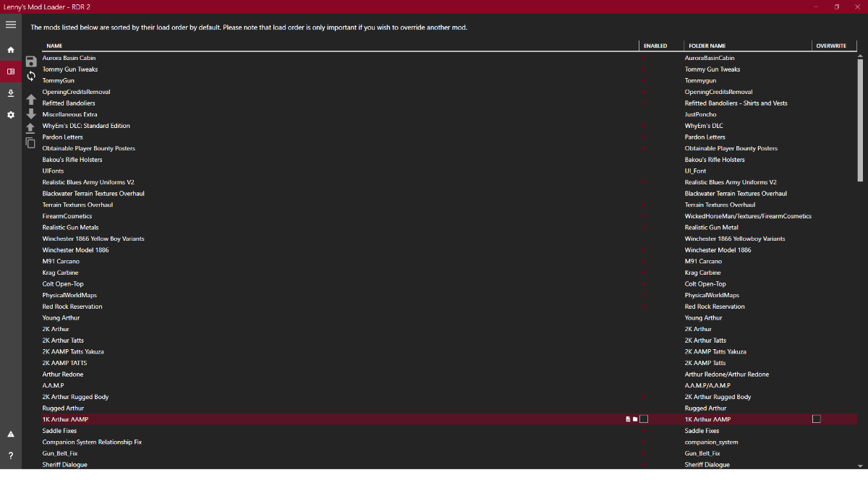
Task: Click the warning triangle in the sidebar
Action: [11, 435]
